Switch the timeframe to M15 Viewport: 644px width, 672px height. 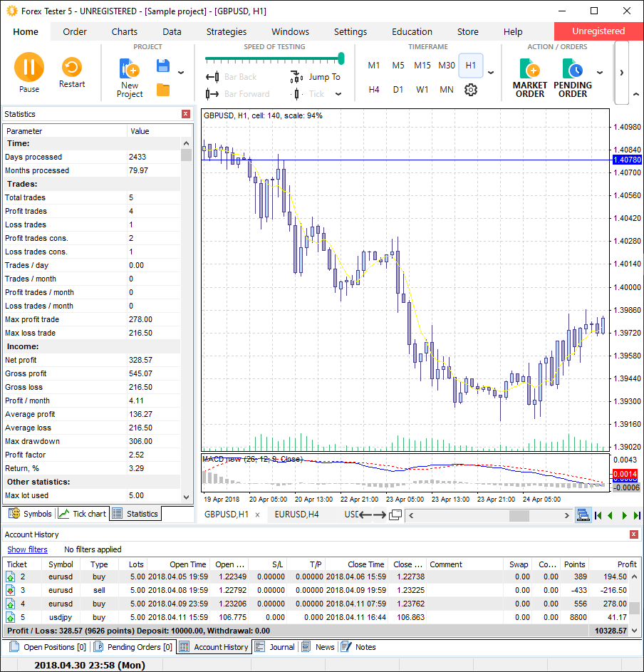click(422, 65)
